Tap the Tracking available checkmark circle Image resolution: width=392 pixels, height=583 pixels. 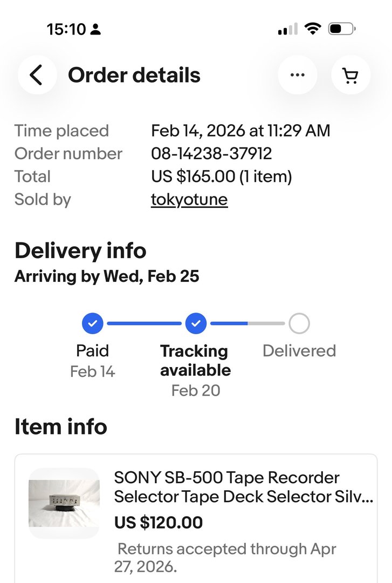[x=196, y=324]
